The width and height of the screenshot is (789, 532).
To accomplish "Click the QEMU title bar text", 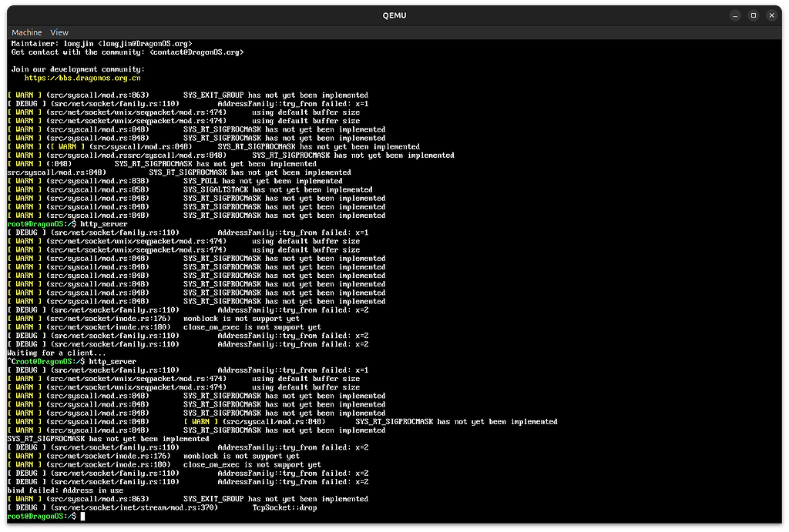I will tap(394, 15).
